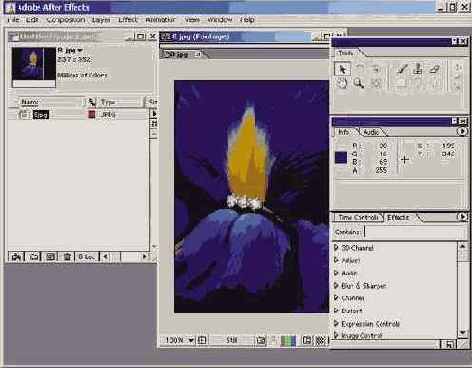Expand the Blur & Sharpen effects category
The image size is (472, 368).
[x=360, y=286]
